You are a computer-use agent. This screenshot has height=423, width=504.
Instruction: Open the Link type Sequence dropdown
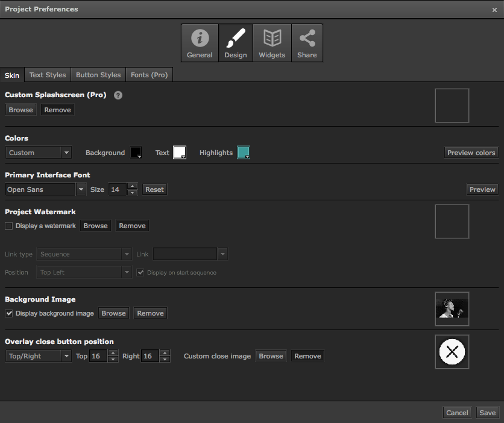coord(84,254)
